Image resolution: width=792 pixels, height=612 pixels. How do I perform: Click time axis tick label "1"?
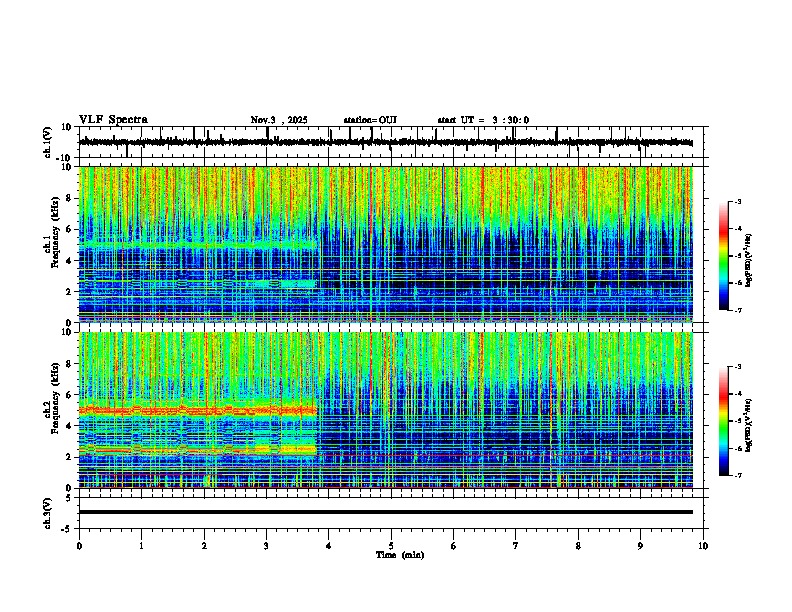pos(141,546)
